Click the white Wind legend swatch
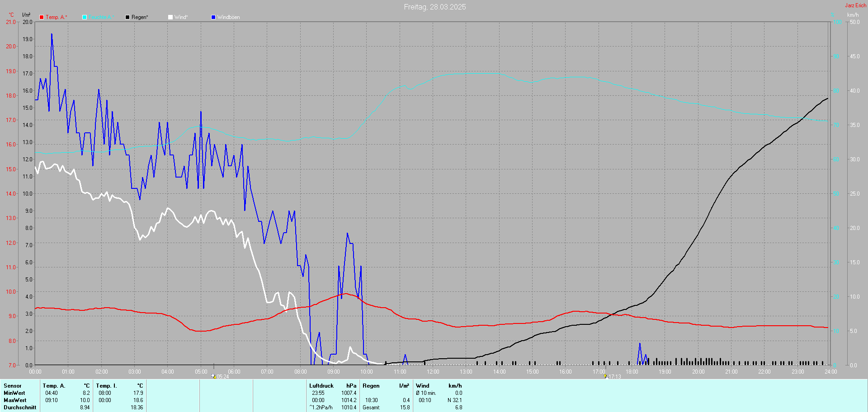Image resolution: width=868 pixels, height=412 pixels. pos(170,17)
